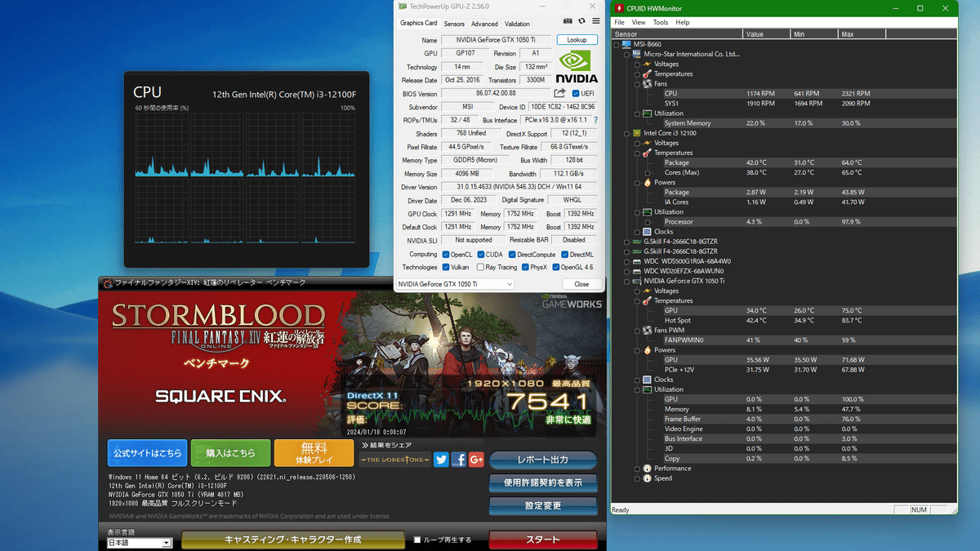The width and height of the screenshot is (980, 551).
Task: Click the キャスティング・キャラクター作成 button
Action: click(292, 540)
